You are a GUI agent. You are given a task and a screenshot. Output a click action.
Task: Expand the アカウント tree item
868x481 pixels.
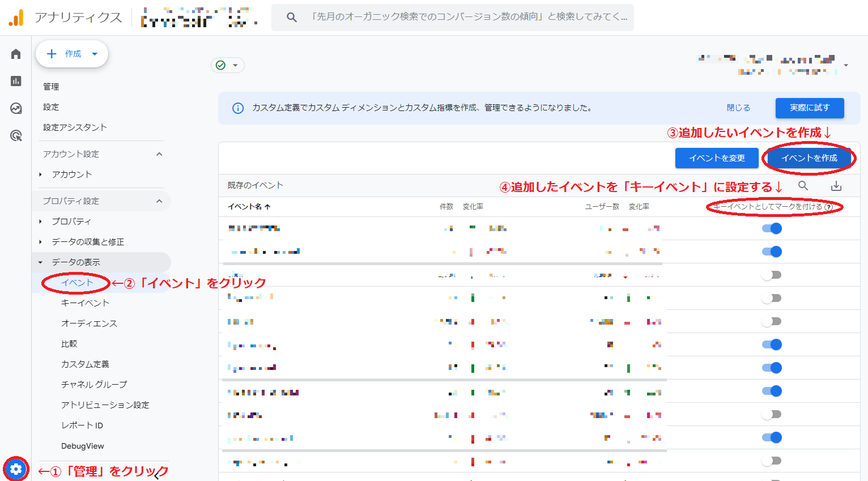click(x=41, y=174)
